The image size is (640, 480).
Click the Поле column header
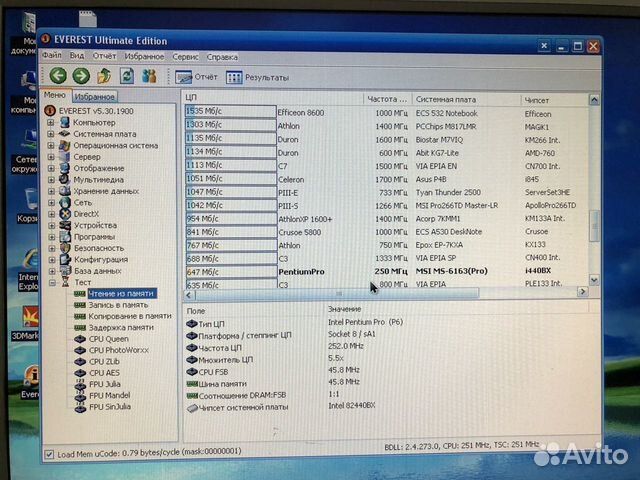253,311
